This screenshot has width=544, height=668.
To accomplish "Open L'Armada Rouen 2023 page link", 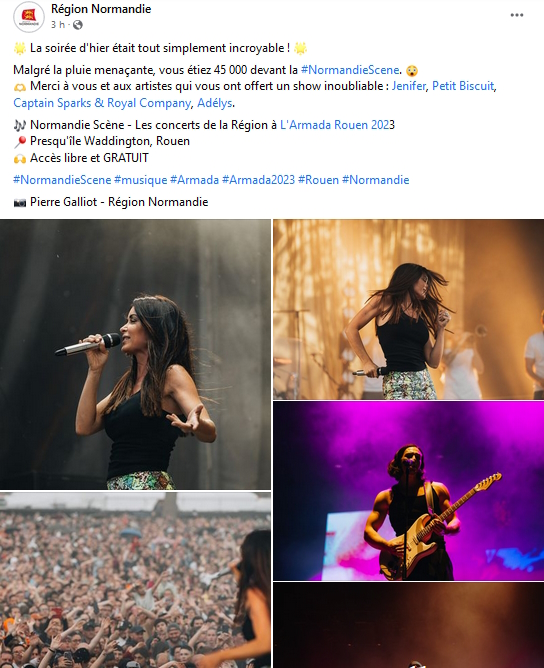I will pos(335,125).
